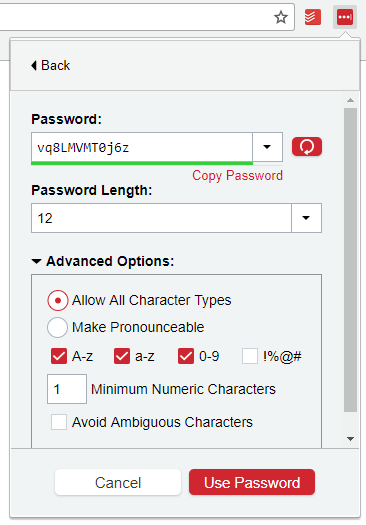Viewport: 366px width, 525px height.
Task: Uncheck the a-z lowercase checkbox
Action: [122, 356]
